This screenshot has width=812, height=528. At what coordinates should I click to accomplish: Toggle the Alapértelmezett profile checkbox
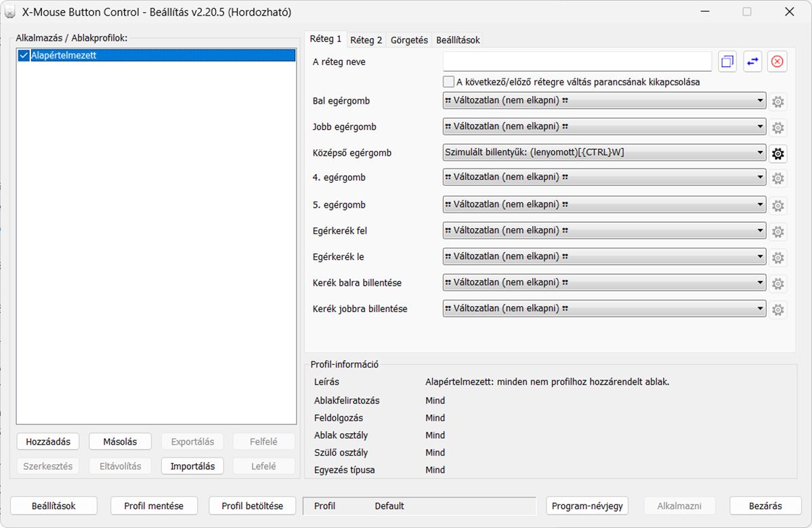(x=23, y=56)
